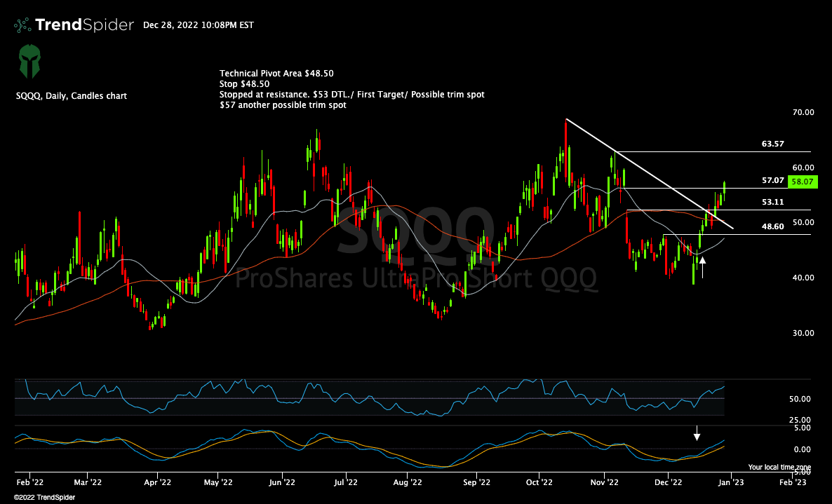Click the 60.00 price axis label
The image size is (832, 504).
803,168
